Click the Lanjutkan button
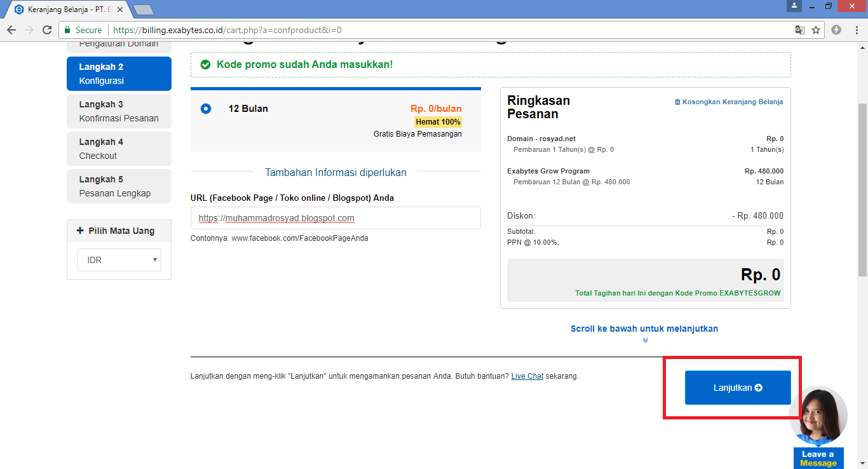The width and height of the screenshot is (868, 469). [x=738, y=388]
